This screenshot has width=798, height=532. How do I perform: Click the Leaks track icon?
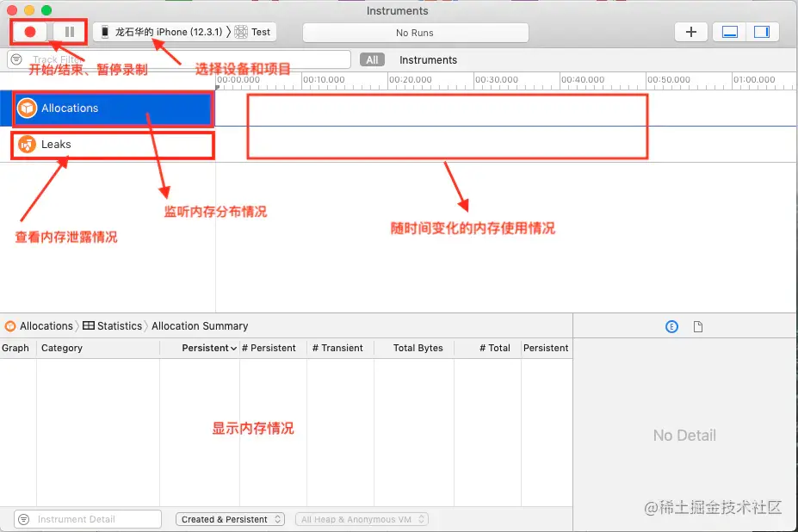(x=27, y=145)
